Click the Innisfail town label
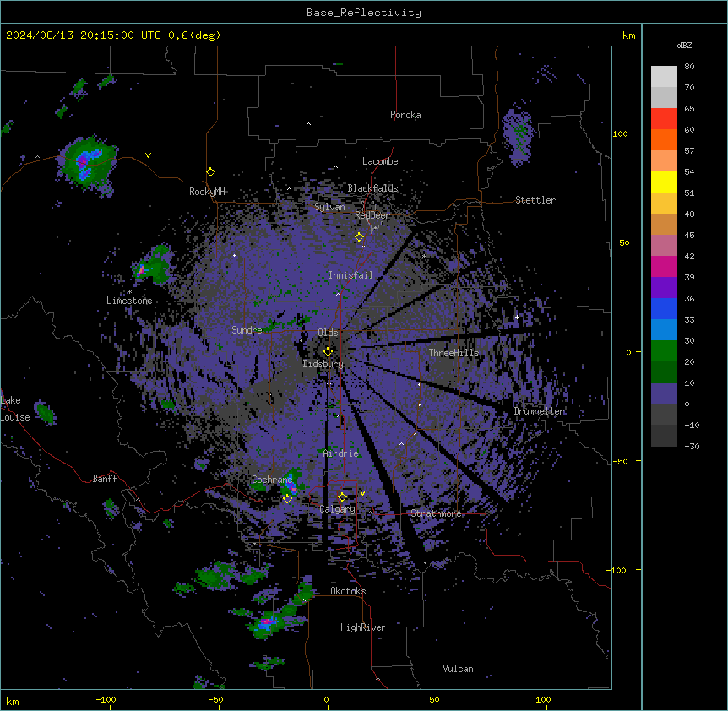 [x=350, y=275]
